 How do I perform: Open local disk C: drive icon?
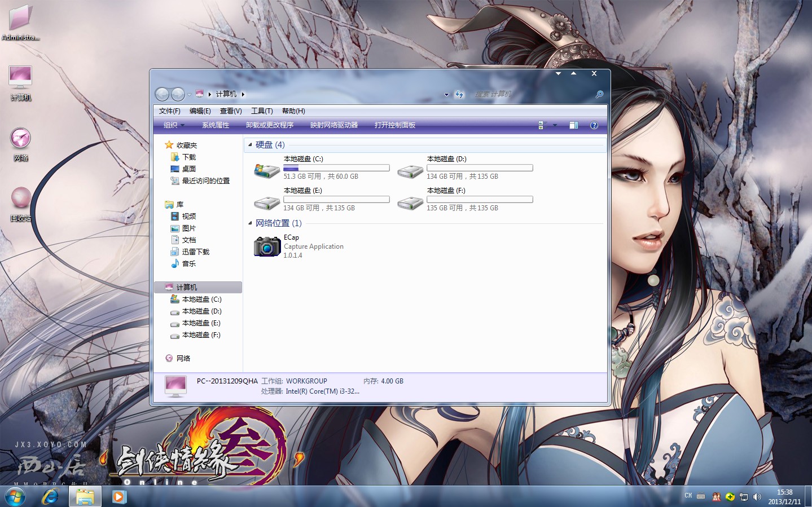pyautogui.click(x=267, y=171)
